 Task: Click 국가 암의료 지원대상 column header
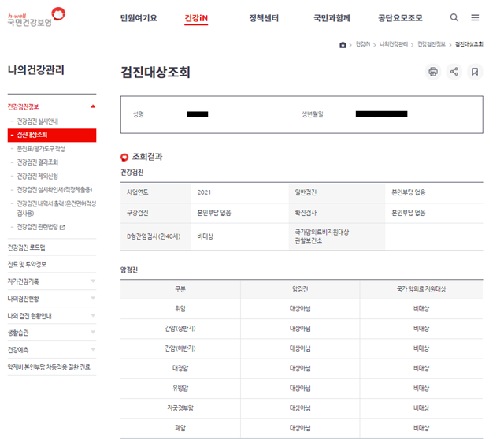421,289
